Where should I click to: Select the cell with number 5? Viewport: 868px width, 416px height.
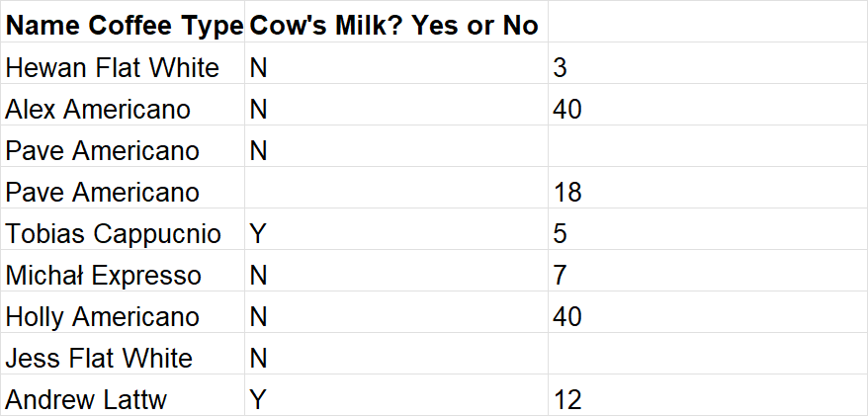tap(560, 234)
